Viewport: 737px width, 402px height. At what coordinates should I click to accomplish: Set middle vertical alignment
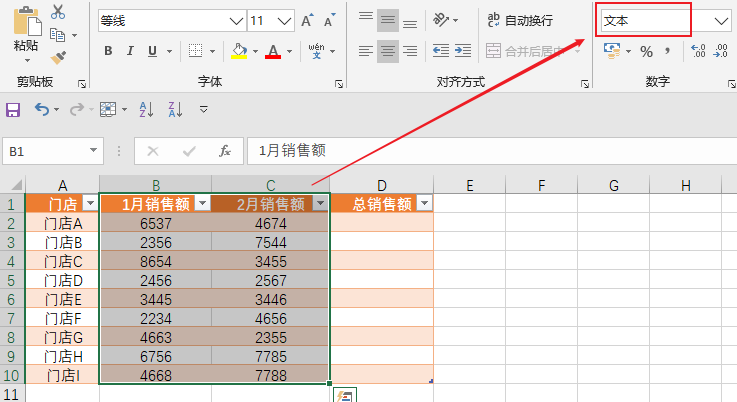(x=388, y=21)
